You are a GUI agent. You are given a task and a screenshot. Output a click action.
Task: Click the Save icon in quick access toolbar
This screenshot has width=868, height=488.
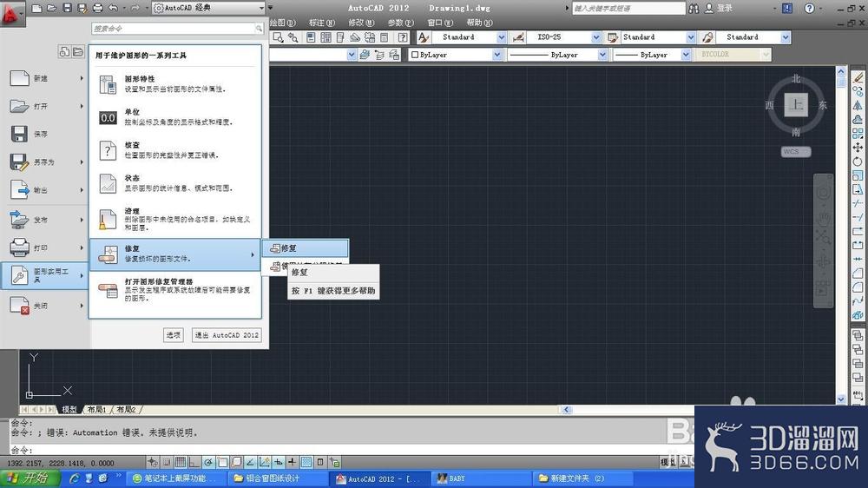coord(67,8)
